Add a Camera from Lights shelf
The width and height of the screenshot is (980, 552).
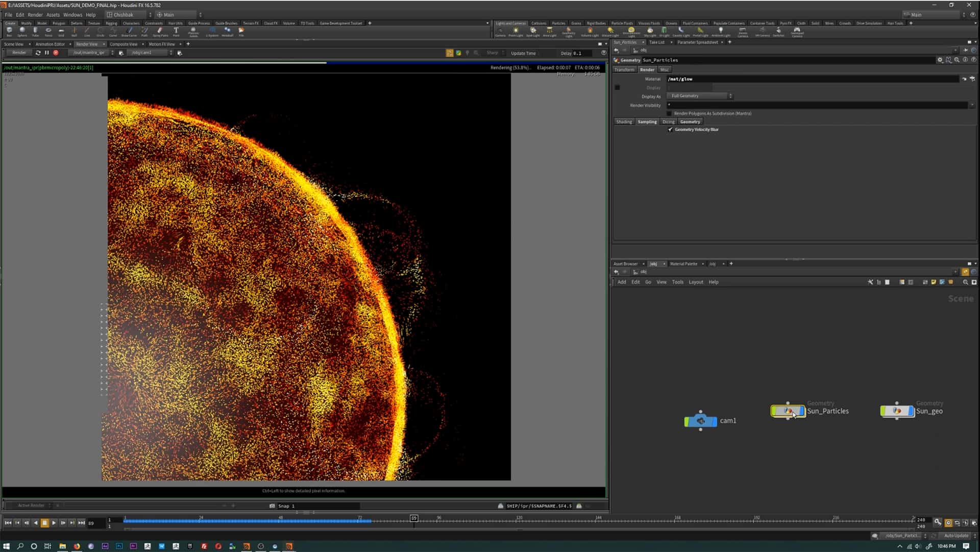click(x=500, y=32)
